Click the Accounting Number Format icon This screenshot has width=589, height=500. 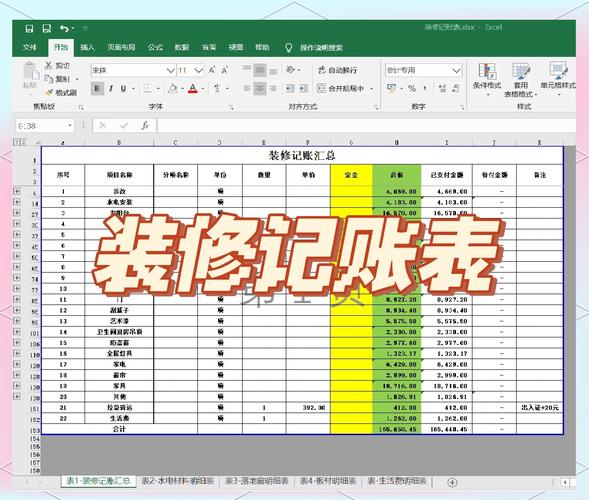[392, 89]
